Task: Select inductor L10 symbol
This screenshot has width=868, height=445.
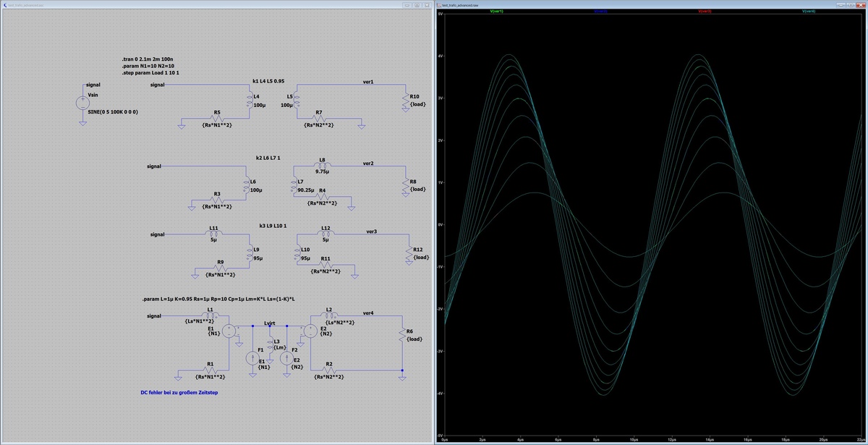Action: [x=297, y=253]
